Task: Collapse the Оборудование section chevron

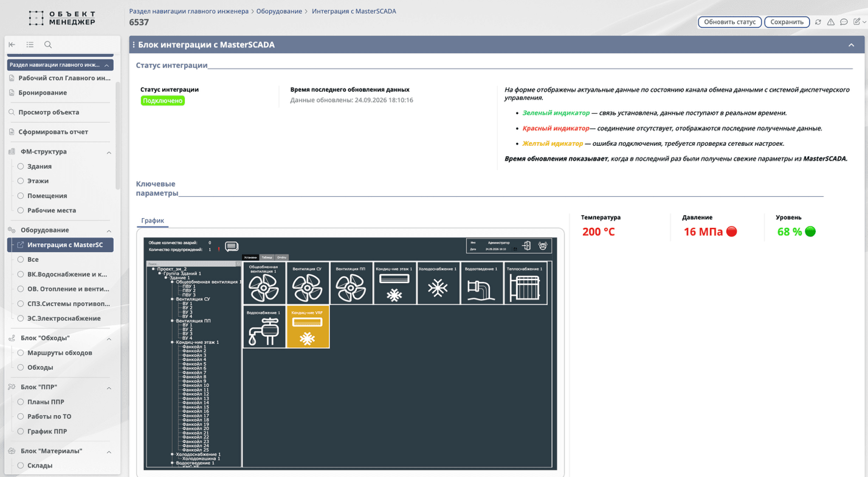Action: point(109,231)
